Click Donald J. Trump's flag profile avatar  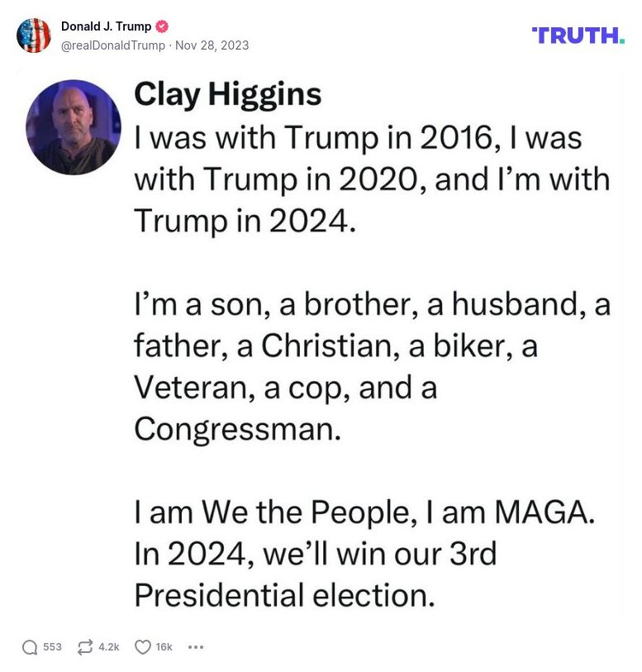(34, 35)
